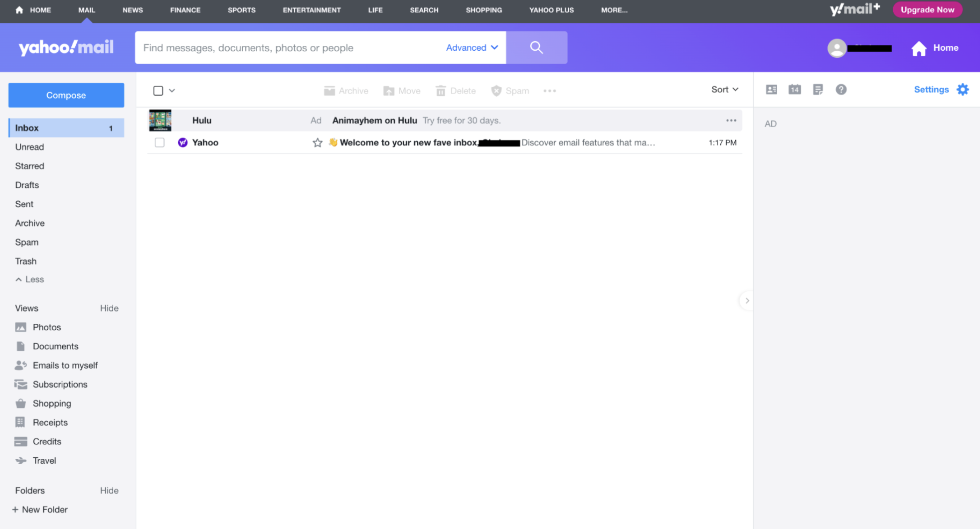
Task: Open the Calendar icon showing 14
Action: pos(795,90)
